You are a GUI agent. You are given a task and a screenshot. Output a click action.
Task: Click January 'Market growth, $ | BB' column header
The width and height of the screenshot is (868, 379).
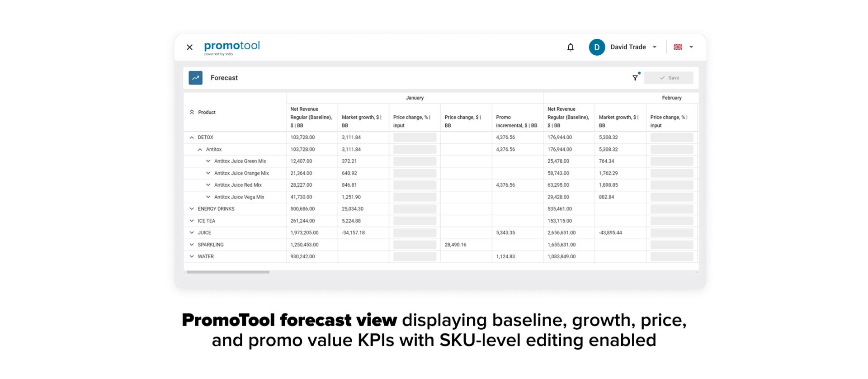click(362, 121)
